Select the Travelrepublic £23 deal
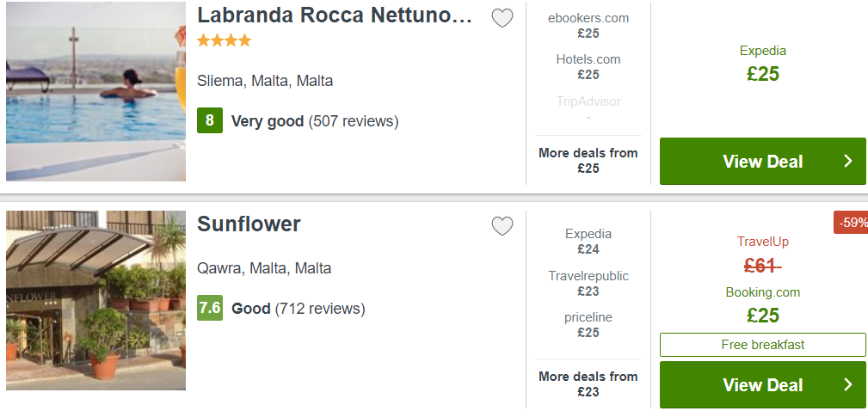 coord(588,283)
